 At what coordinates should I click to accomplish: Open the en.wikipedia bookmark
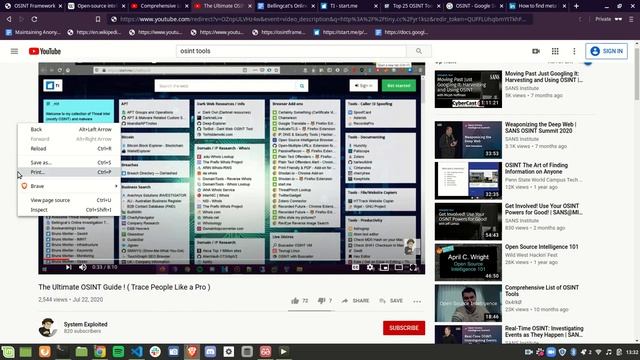point(94,32)
